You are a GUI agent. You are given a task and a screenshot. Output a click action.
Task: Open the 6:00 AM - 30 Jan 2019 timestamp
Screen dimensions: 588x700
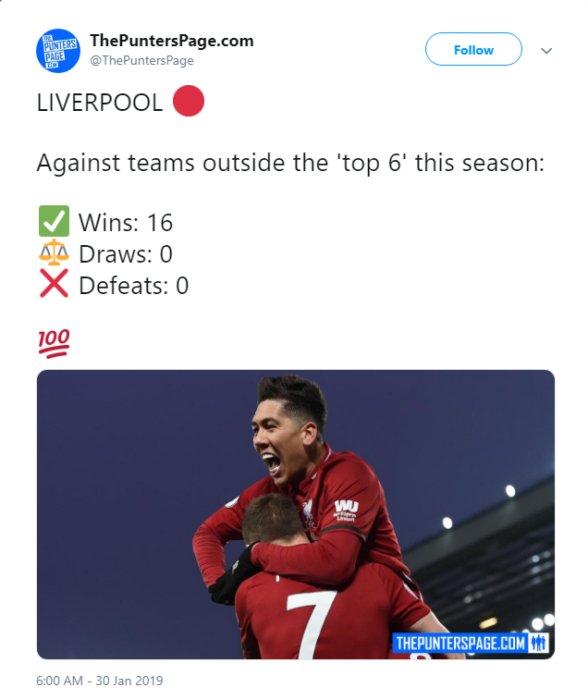point(100,681)
